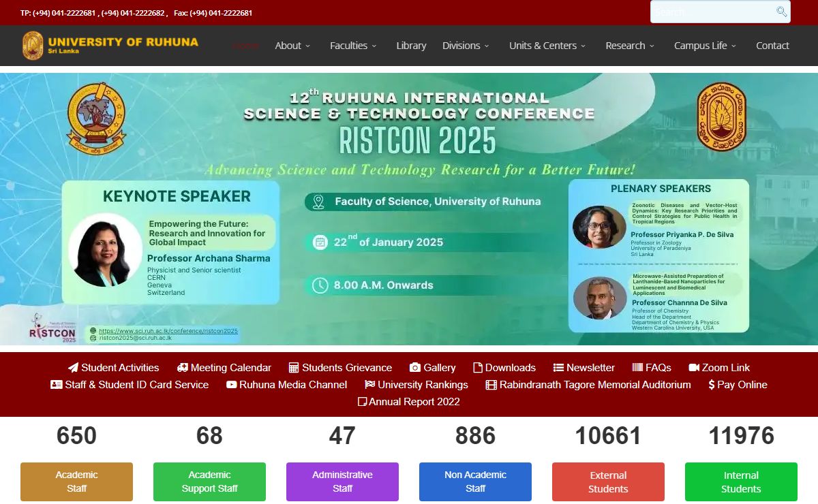Click the search magnifier icon

[x=781, y=12]
